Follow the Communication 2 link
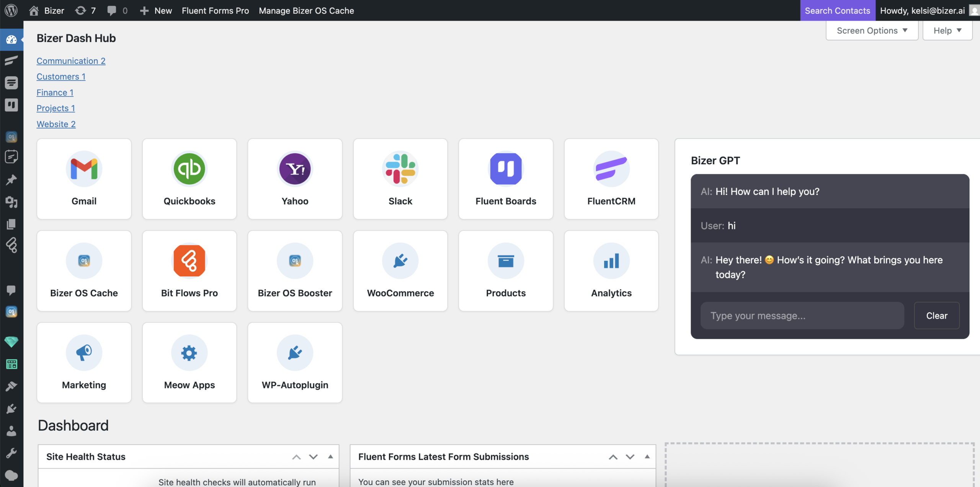The height and width of the screenshot is (487, 980). [x=71, y=61]
